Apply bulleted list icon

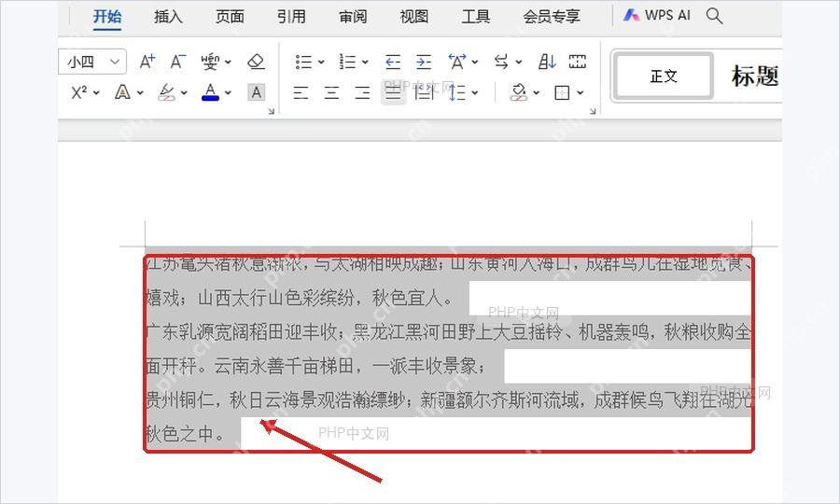point(303,62)
